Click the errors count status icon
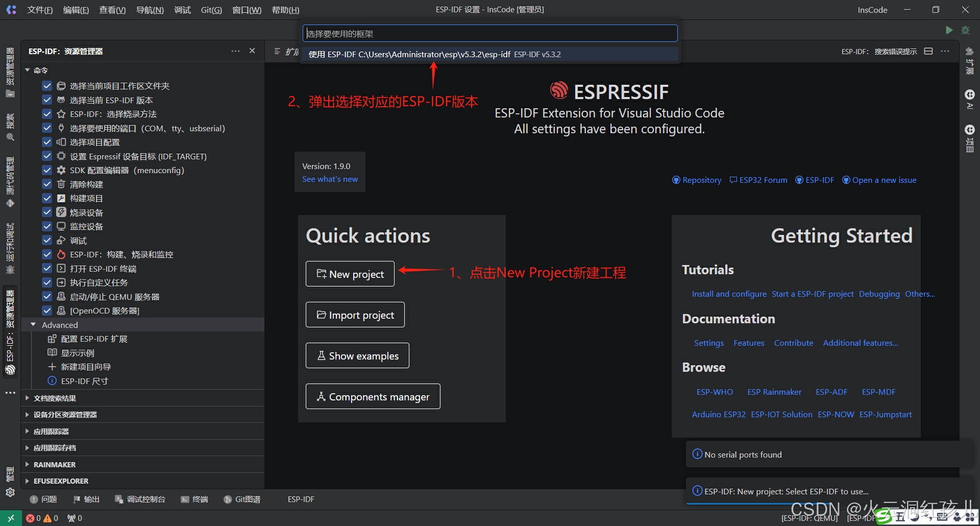This screenshot has height=526, width=980. (x=34, y=518)
